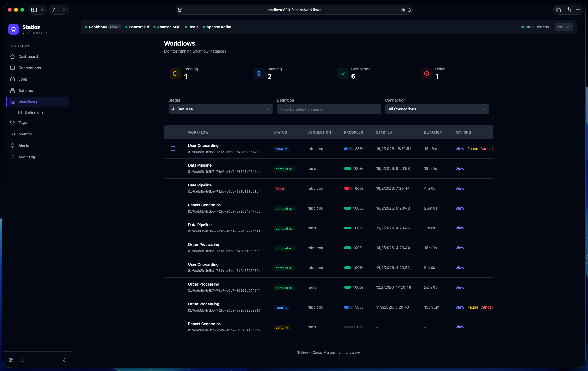This screenshot has height=371, width=588.
Task: Open the Auto-Refresh interval dropdown
Action: pyautogui.click(x=564, y=27)
